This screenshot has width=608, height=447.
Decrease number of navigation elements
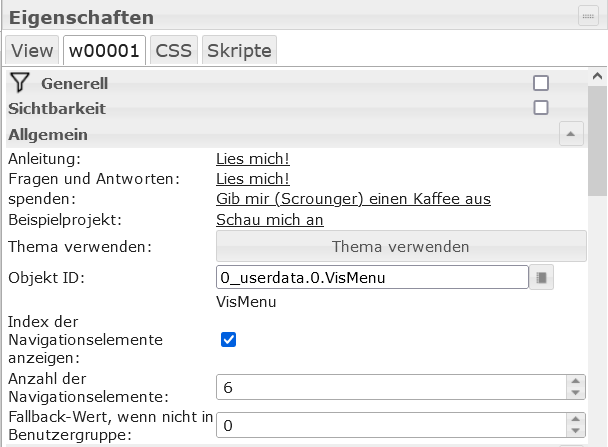pos(574,393)
